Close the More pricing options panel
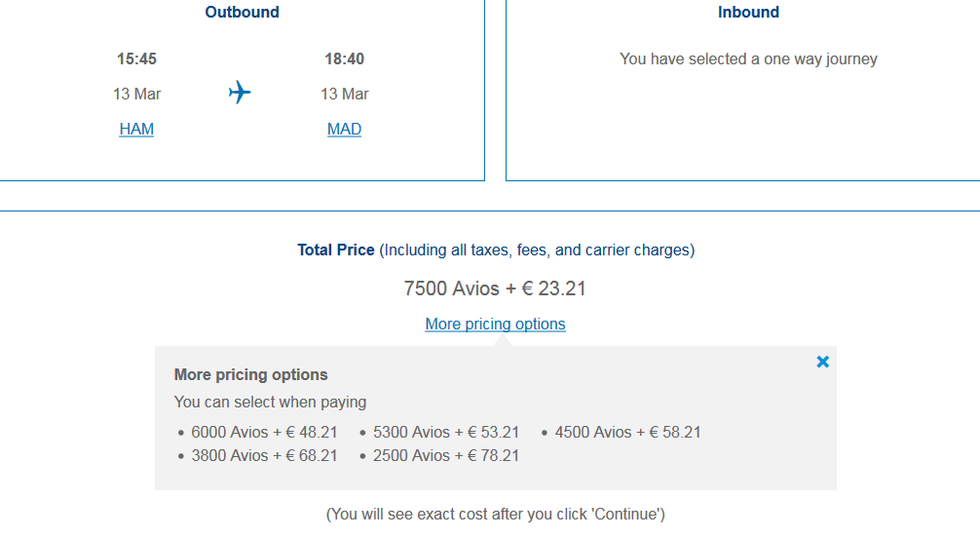Screen dimensions: 980x538 [823, 362]
